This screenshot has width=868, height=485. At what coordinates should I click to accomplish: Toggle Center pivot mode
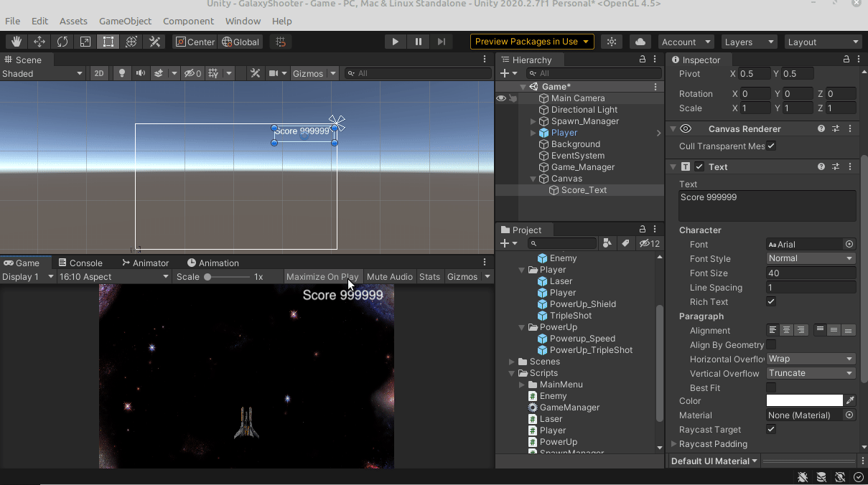click(x=195, y=42)
